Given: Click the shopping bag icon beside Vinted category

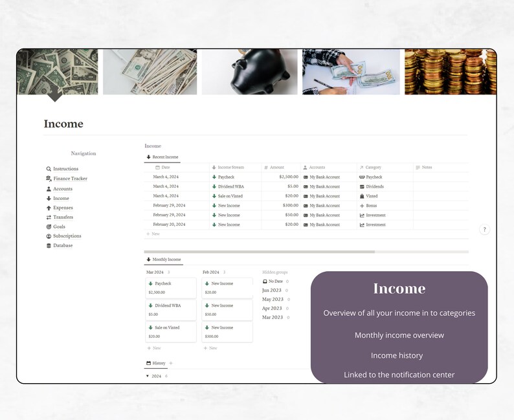Looking at the screenshot, I should pyautogui.click(x=362, y=196).
